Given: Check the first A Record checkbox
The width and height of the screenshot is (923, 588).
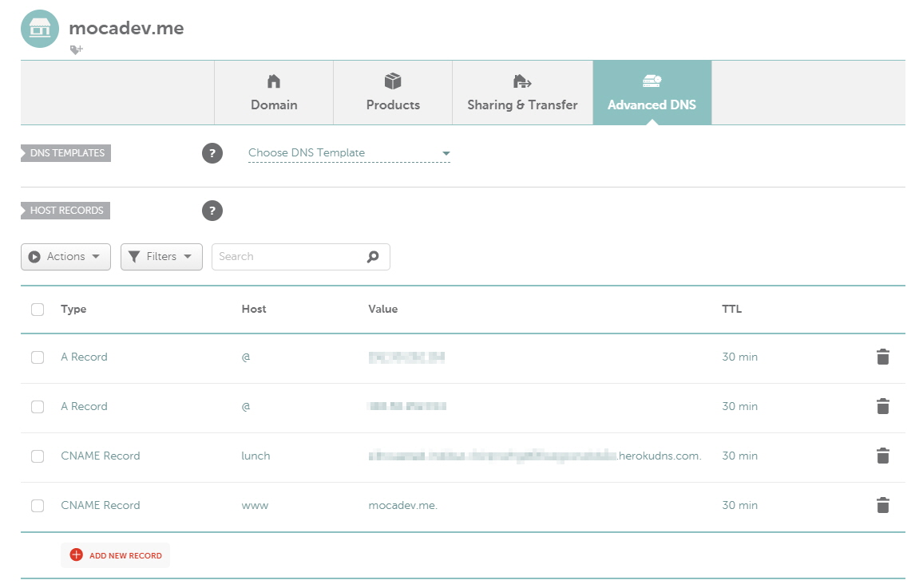Looking at the screenshot, I should point(38,357).
